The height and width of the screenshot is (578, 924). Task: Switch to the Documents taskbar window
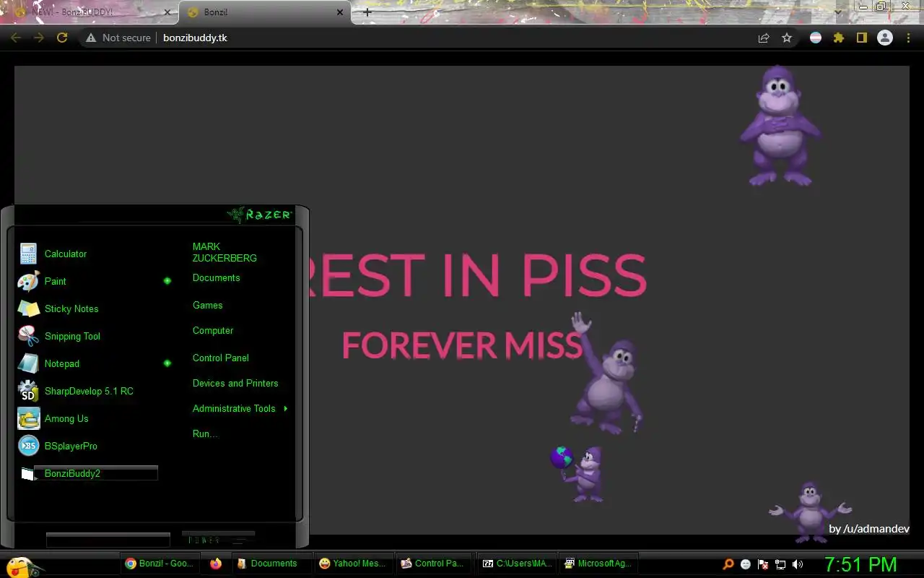273,564
